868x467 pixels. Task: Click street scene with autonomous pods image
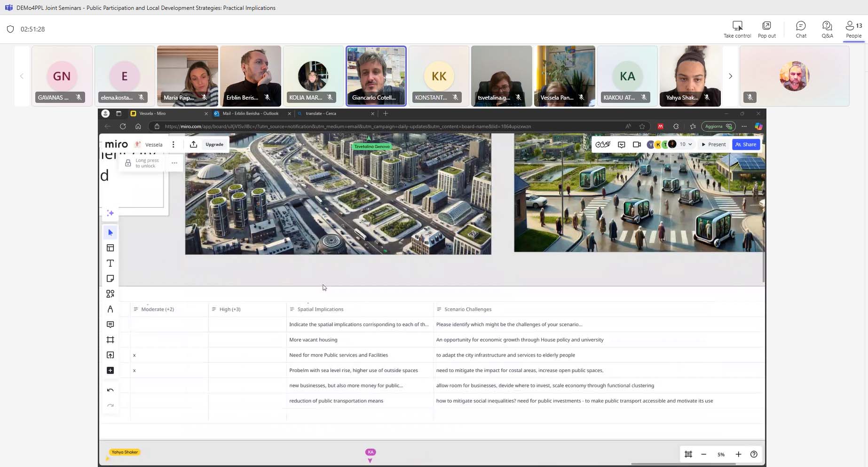click(639, 193)
